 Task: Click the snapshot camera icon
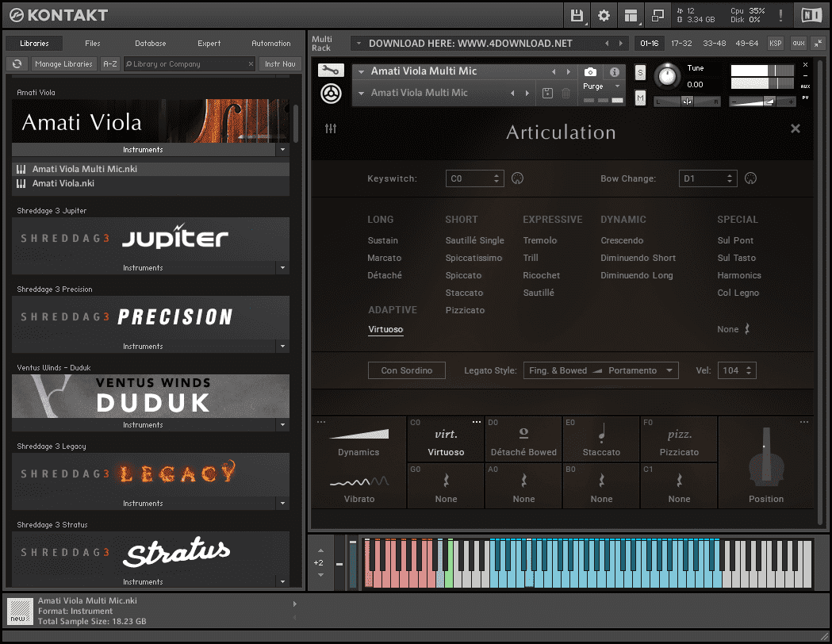point(590,71)
